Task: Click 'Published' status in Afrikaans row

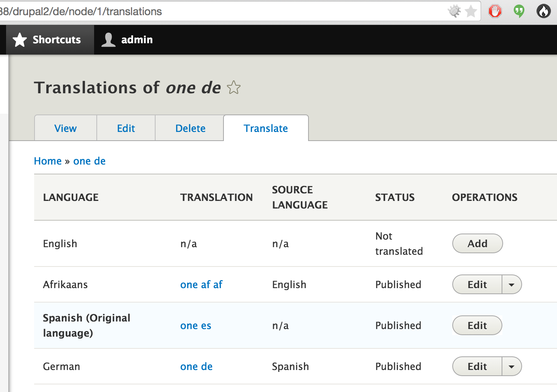Action: [398, 285]
